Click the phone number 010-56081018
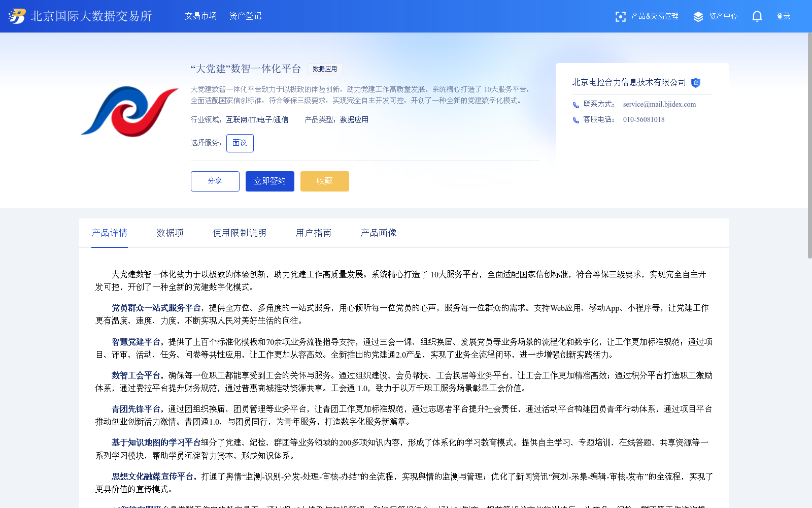This screenshot has width=812, height=508. click(x=644, y=120)
